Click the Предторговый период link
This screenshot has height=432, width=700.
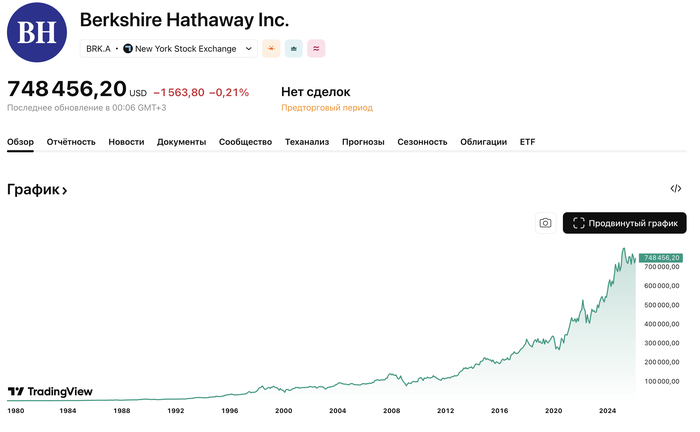pos(326,108)
